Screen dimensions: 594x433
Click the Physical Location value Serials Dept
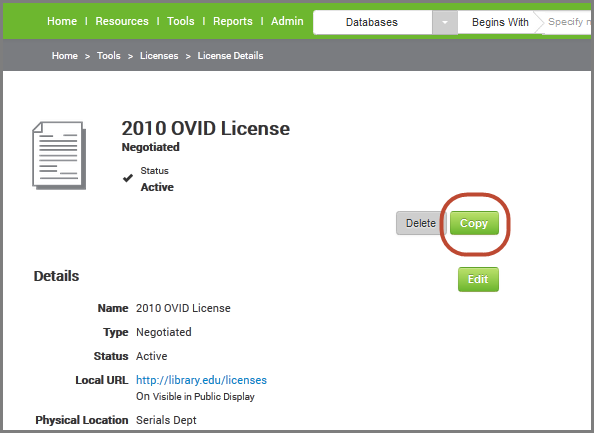(166, 420)
